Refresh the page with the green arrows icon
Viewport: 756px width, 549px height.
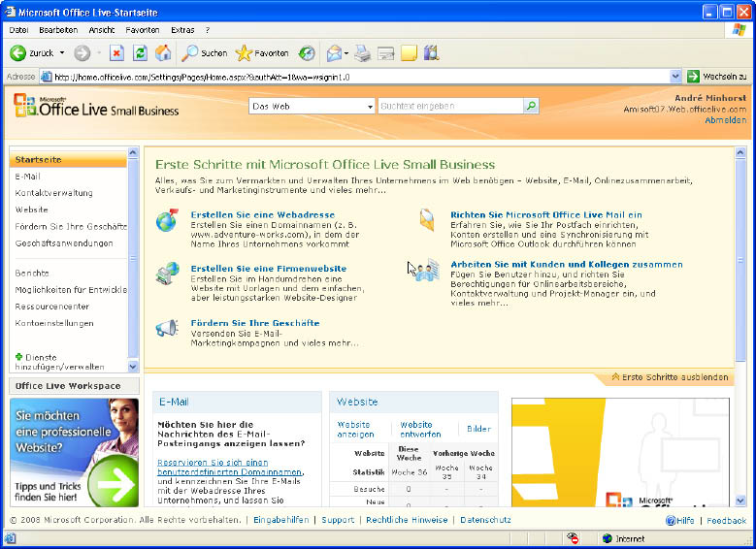point(140,53)
